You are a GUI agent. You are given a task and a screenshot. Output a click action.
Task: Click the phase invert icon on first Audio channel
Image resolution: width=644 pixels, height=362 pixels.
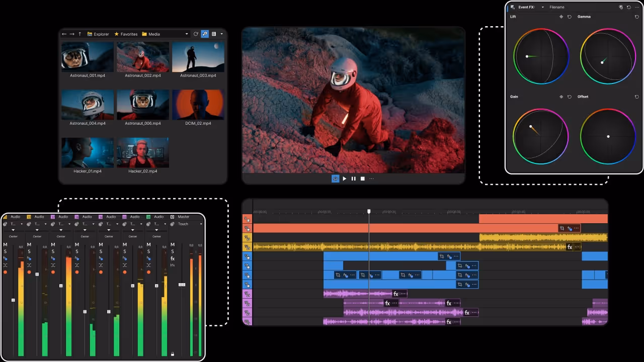pos(5,265)
